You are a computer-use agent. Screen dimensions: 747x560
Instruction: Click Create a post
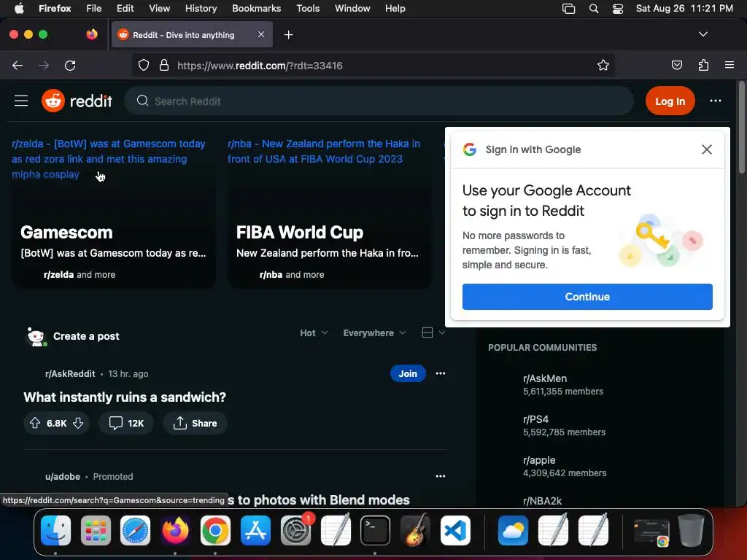[x=86, y=336]
